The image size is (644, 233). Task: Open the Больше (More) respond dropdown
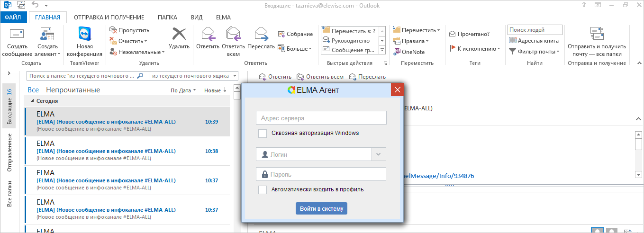[295, 49]
